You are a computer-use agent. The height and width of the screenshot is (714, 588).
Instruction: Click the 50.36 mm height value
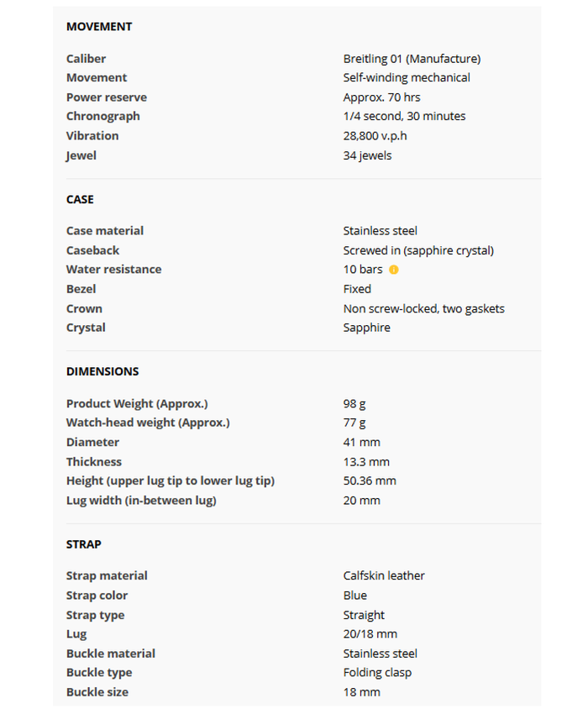pyautogui.click(x=370, y=481)
